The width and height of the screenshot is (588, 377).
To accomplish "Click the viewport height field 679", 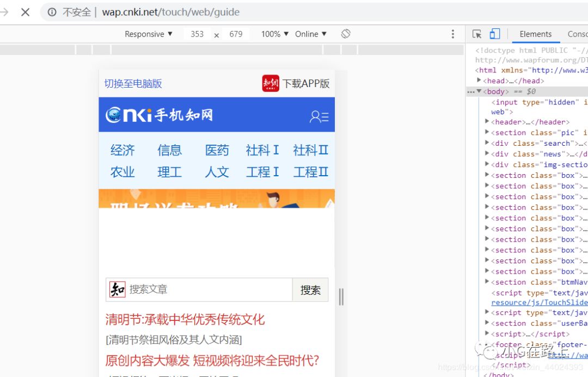I will [x=236, y=34].
